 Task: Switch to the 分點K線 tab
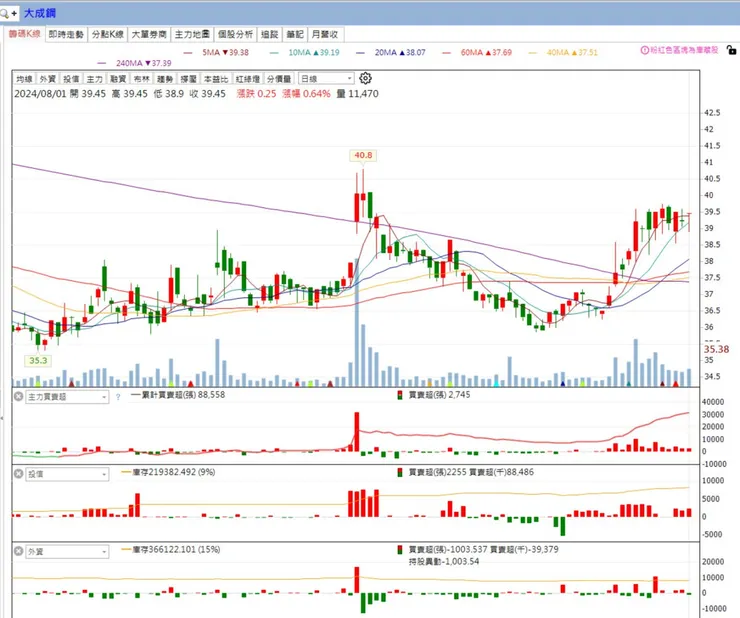tap(108, 34)
